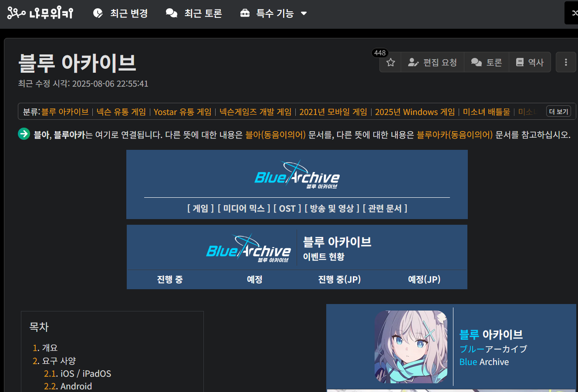The width and height of the screenshot is (578, 392).
Task: Expand the 특수 기능 dropdown menu
Action: 274,14
